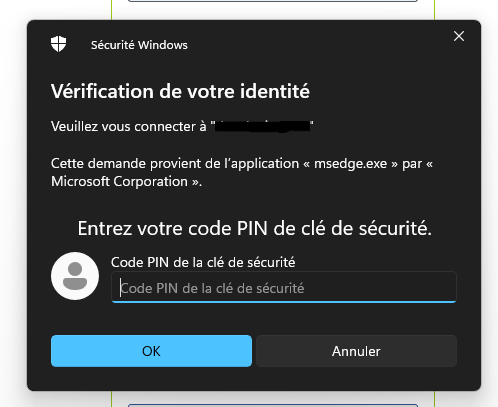Click the Vérification de votre identité heading
This screenshot has width=498, height=407.
pos(180,91)
